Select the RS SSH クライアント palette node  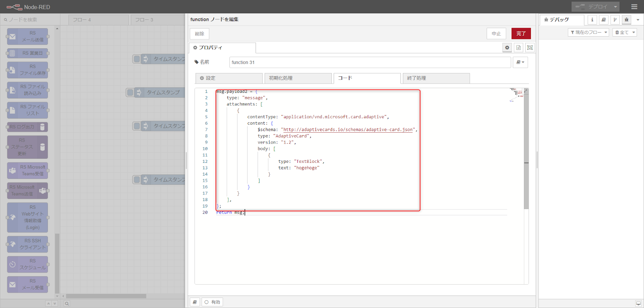pyautogui.click(x=27, y=244)
